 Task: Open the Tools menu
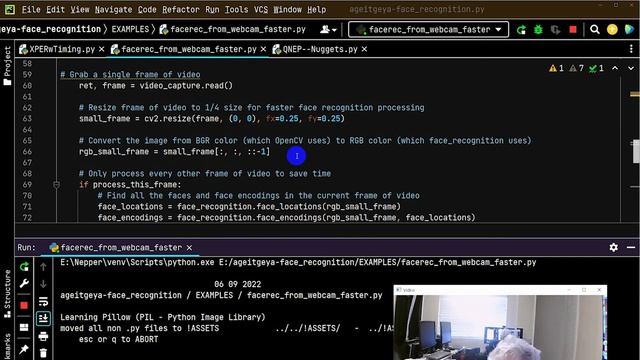(x=236, y=9)
